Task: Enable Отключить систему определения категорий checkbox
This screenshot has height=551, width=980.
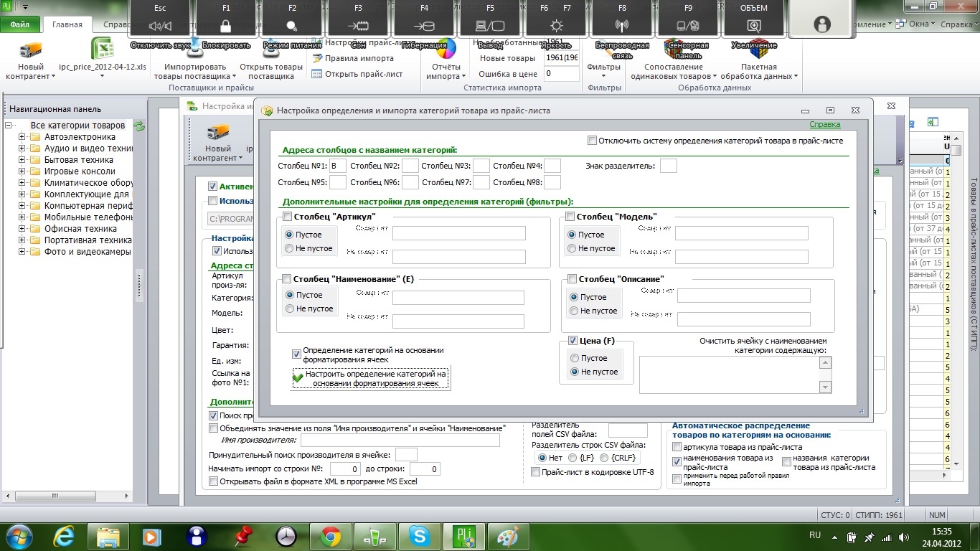Action: pyautogui.click(x=592, y=141)
